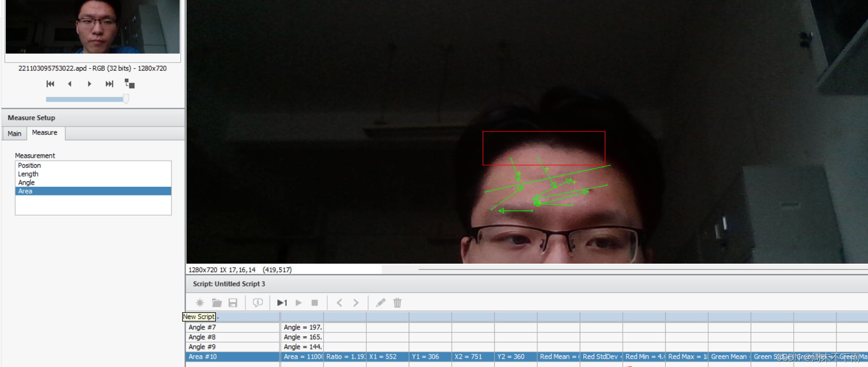Screen dimensions: 868x367
Task: Switch to the Measure tab
Action: 45,132
